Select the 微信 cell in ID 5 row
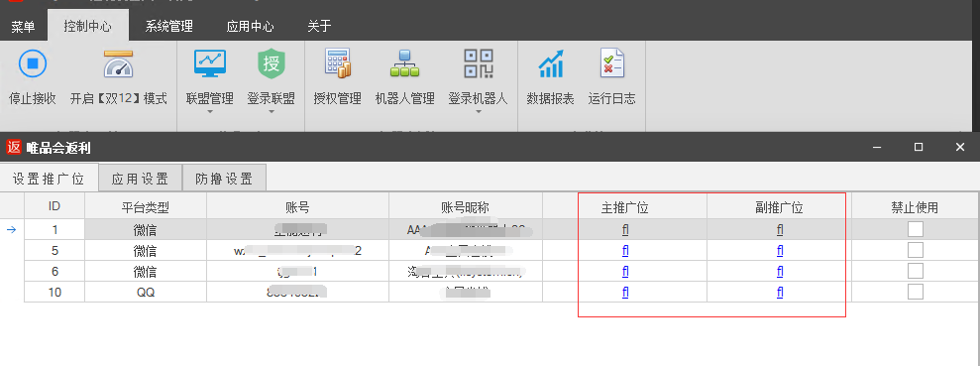The image size is (980, 366). click(x=146, y=251)
